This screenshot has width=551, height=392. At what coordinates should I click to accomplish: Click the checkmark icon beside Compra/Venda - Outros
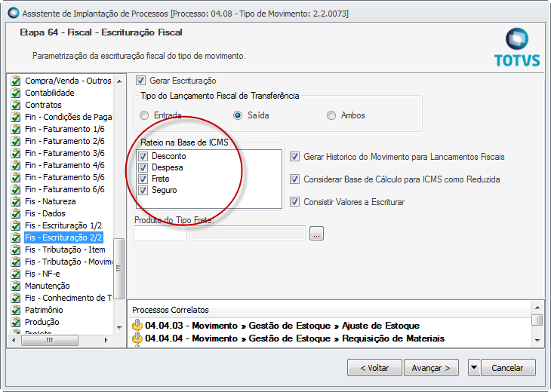(x=15, y=81)
